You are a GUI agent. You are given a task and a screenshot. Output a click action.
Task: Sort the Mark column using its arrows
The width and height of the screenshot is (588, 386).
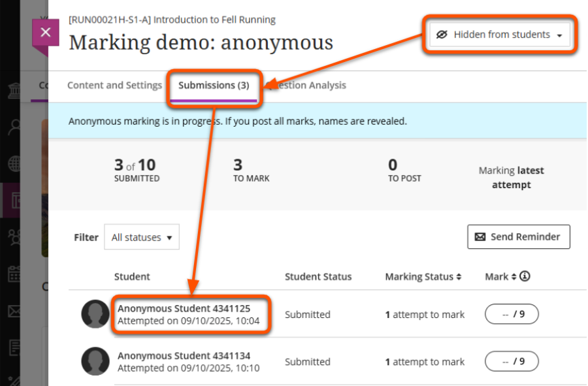point(514,277)
